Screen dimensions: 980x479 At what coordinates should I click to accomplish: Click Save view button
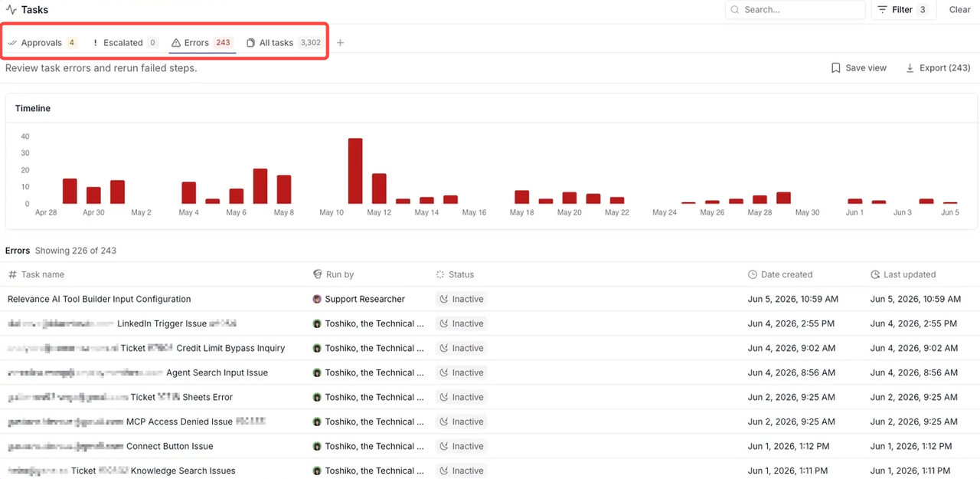pyautogui.click(x=859, y=68)
